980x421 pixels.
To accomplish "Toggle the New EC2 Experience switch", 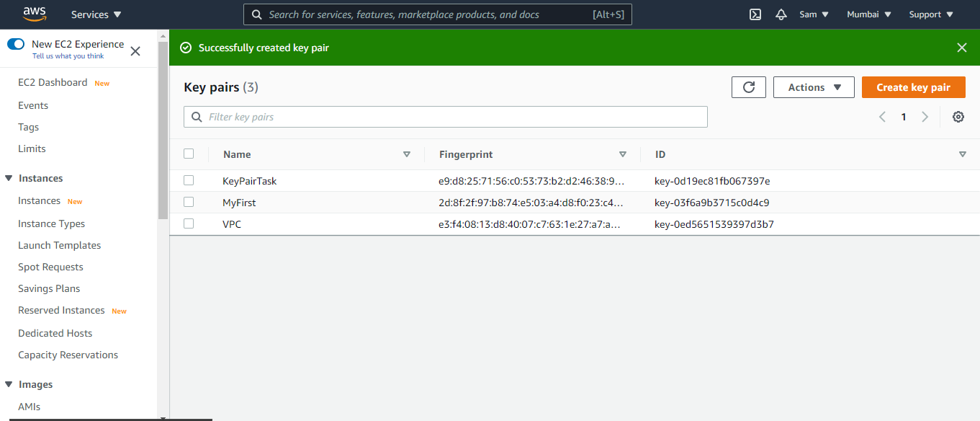I will 15,43.
